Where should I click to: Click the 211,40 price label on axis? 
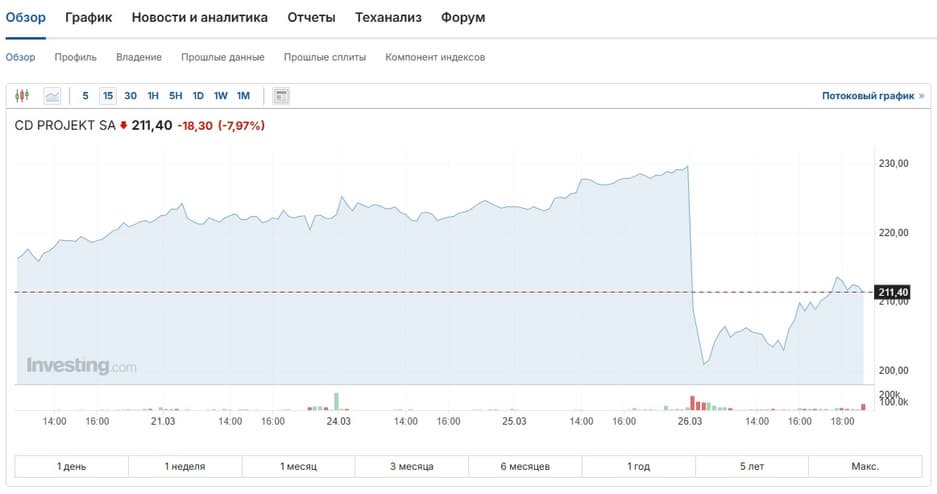(893, 292)
